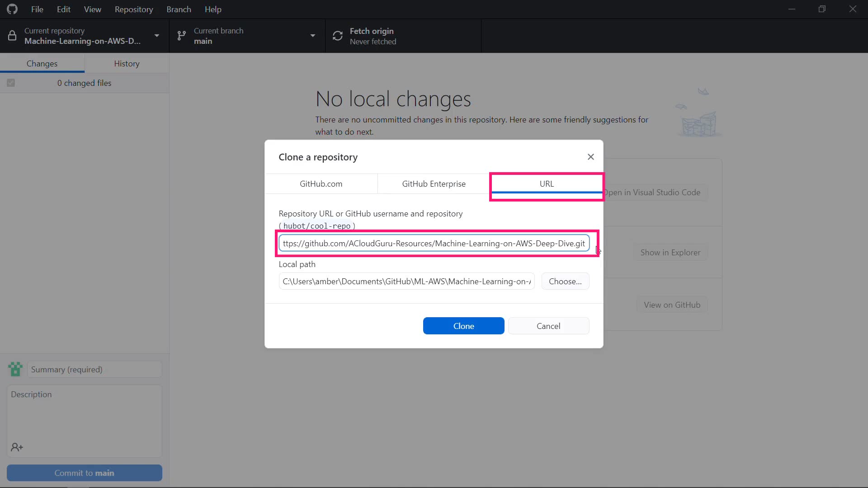Close the Clone a repository dialog
This screenshot has width=868, height=488.
click(590, 157)
